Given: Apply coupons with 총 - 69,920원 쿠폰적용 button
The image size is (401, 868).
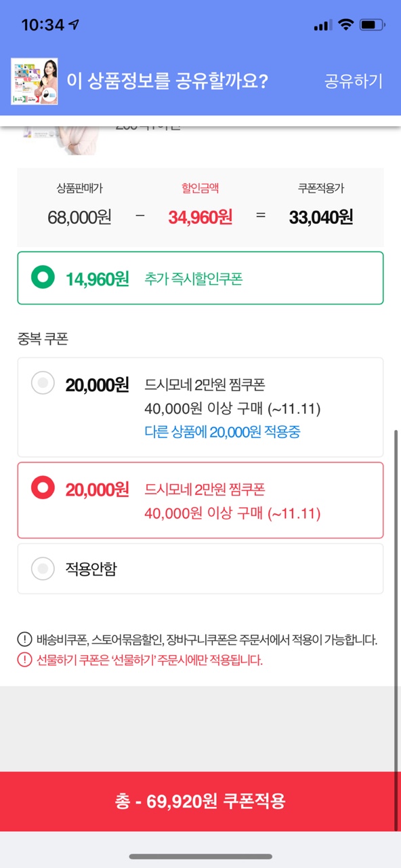Looking at the screenshot, I should (x=200, y=802).
